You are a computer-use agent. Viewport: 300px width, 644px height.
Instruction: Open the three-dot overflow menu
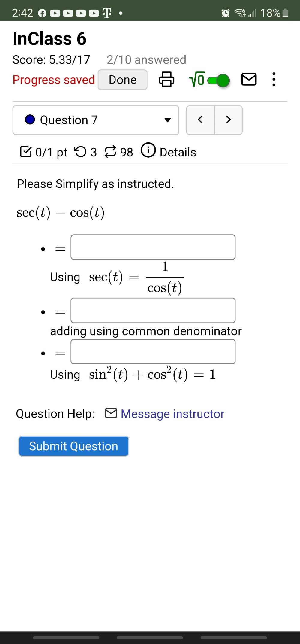click(x=274, y=79)
